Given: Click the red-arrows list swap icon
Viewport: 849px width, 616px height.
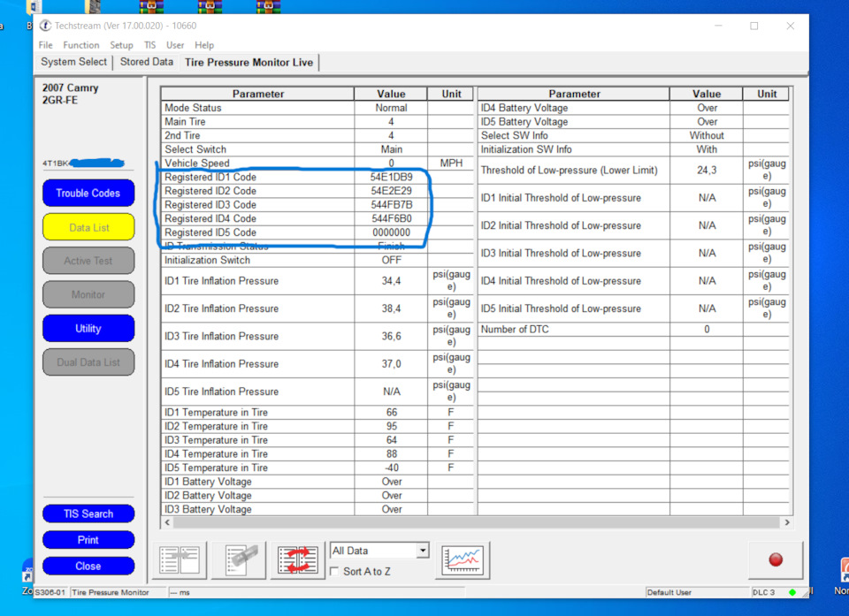Looking at the screenshot, I should click(x=298, y=559).
